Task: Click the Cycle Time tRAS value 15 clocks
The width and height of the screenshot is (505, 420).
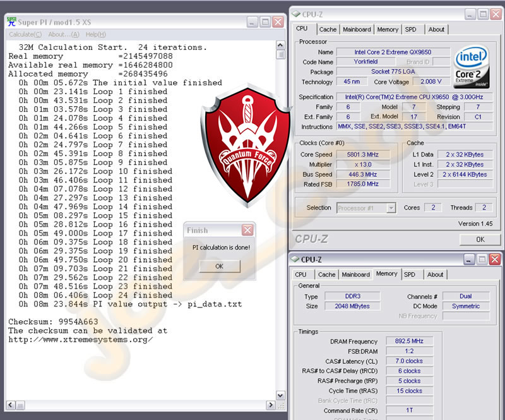Action: coord(409,391)
